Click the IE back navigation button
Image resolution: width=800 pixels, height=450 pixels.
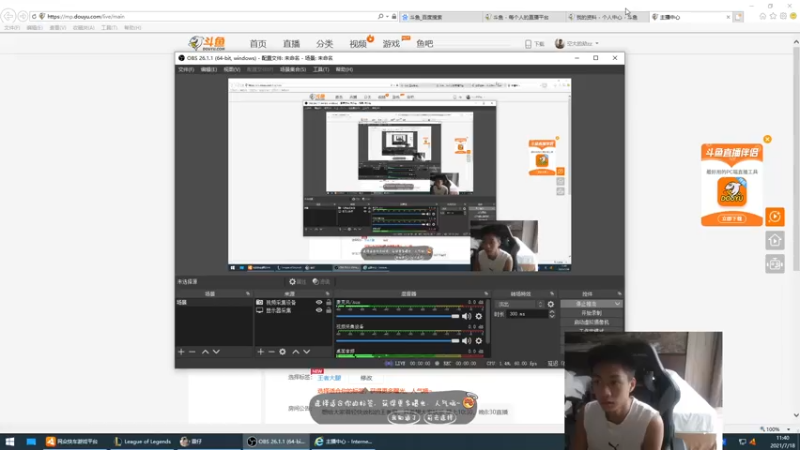(9, 16)
